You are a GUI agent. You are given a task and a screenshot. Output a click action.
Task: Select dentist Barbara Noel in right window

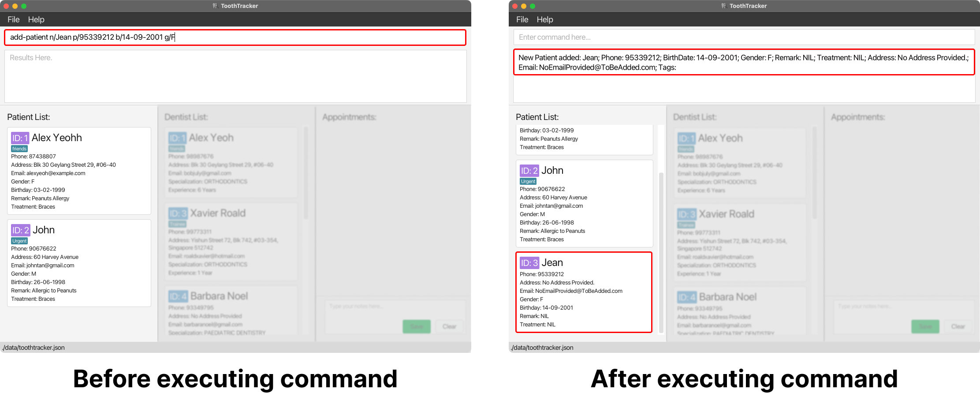(x=740, y=311)
